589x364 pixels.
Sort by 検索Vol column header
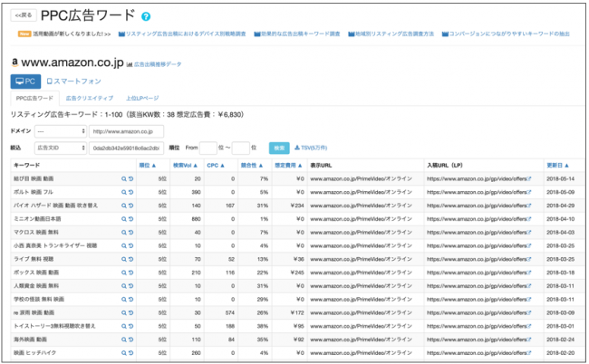[185, 165]
